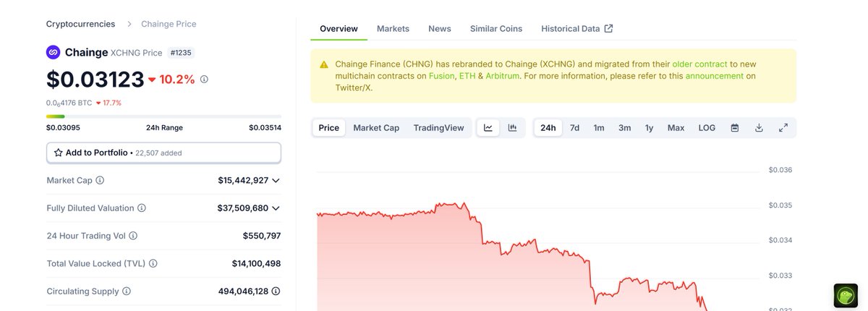Screen dimensions: 868x311
Task: Switch to candlestick chart icon
Action: (x=512, y=128)
